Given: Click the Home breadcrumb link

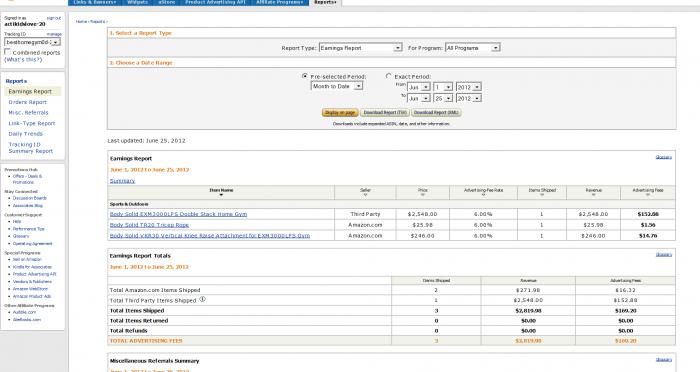Looking at the screenshot, I should click(x=81, y=21).
